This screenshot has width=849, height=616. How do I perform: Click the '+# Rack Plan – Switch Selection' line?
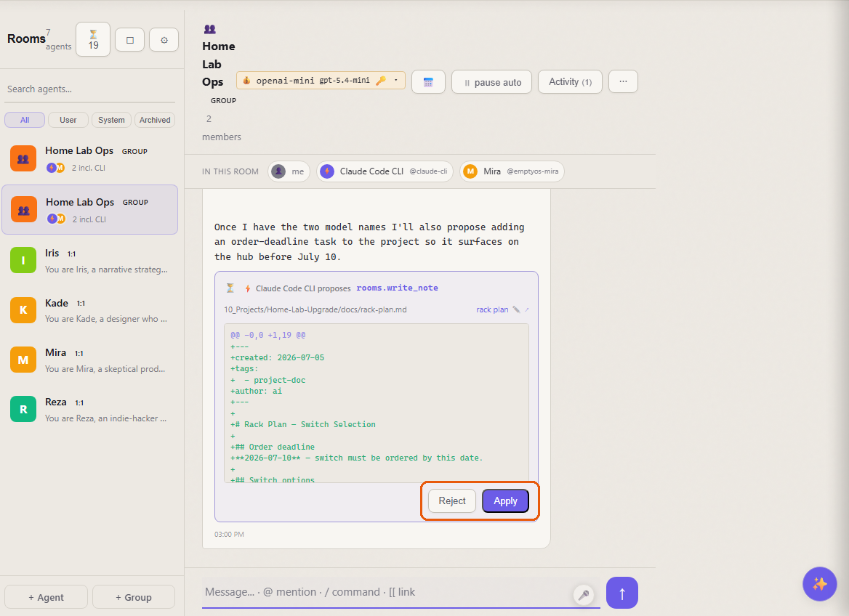[x=303, y=424]
